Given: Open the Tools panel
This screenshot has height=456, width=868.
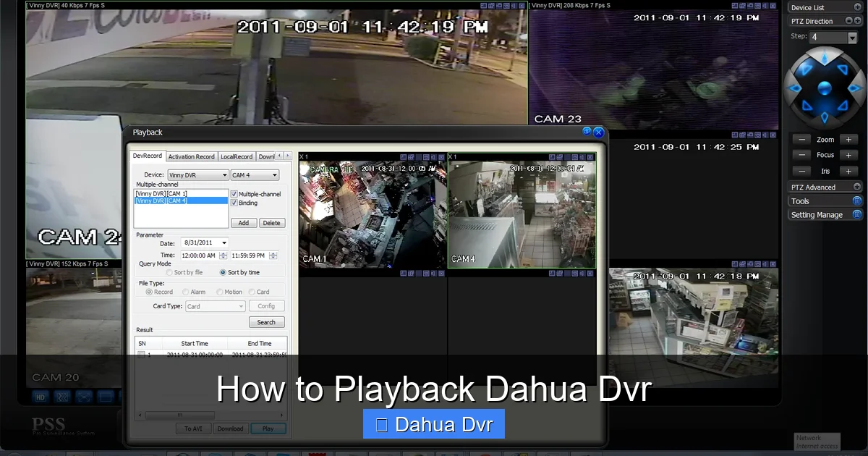Looking at the screenshot, I should pos(823,200).
